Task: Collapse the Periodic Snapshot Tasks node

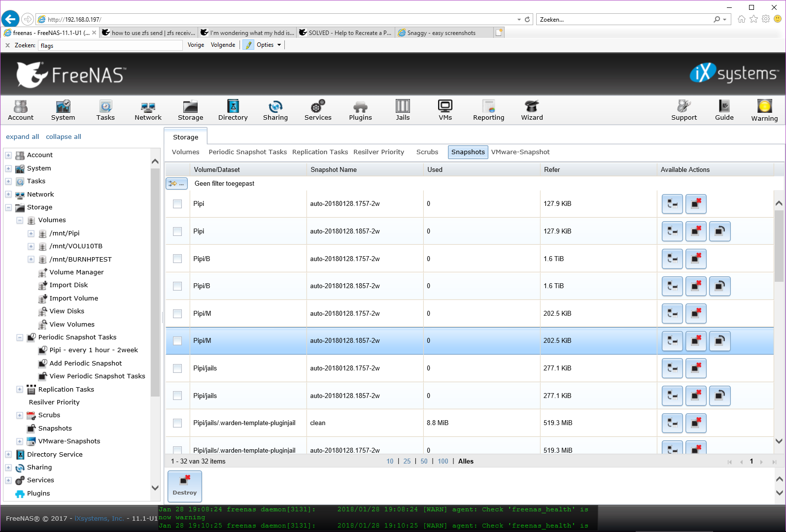Action: coord(20,337)
